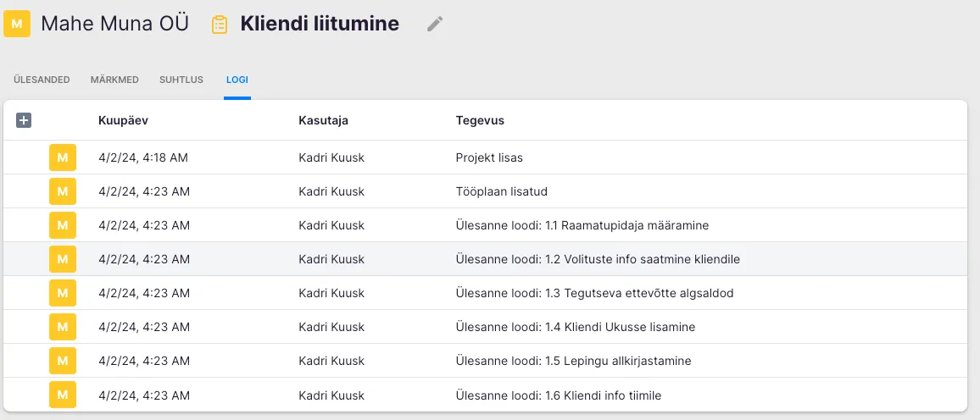The height and width of the screenshot is (420, 980).
Task: Click the Kliendi Ukusse lisamine log entry
Action: [x=576, y=327]
